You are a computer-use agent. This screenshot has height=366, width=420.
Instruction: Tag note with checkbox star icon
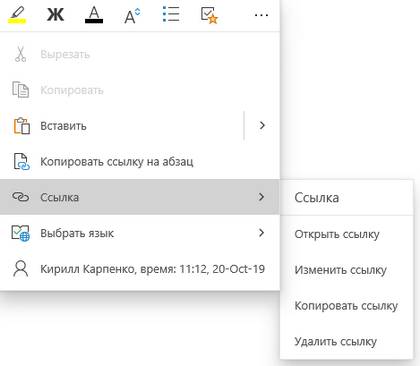click(209, 15)
